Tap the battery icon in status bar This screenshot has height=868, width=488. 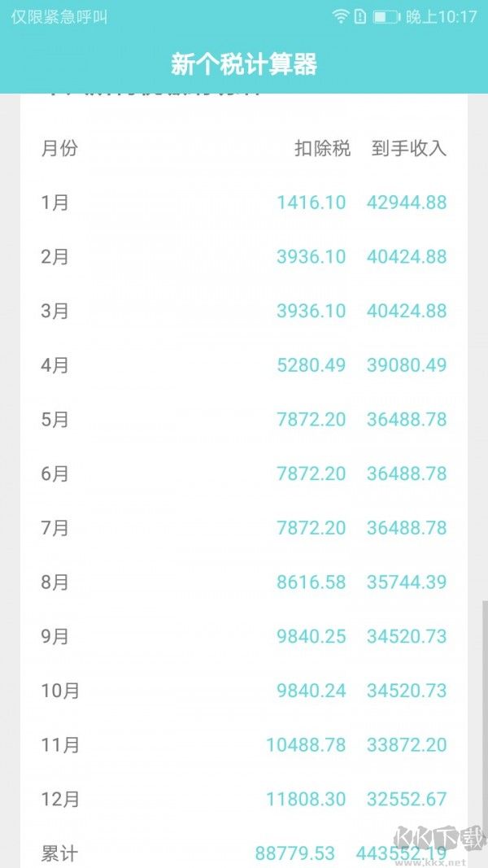386,16
